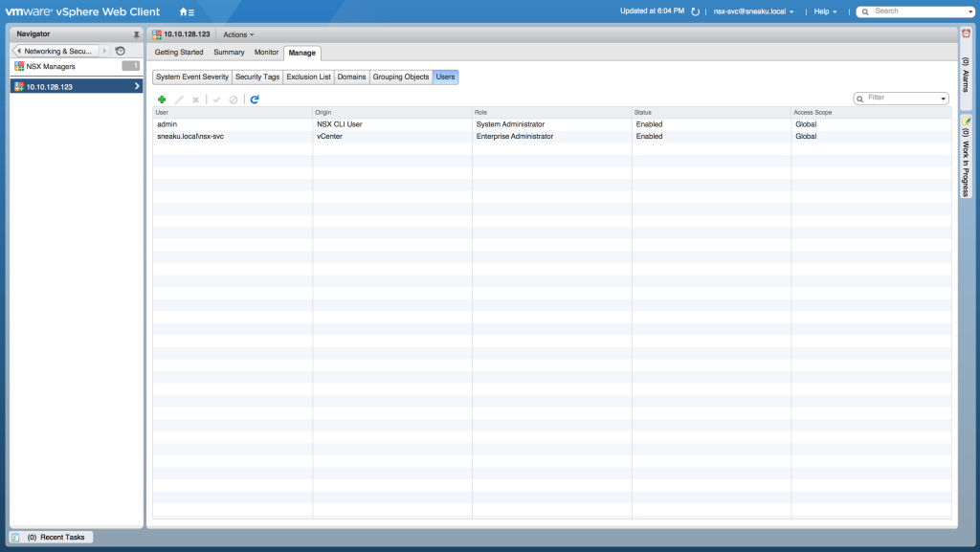Click the 10.10.128.123 object icon in header
Viewport: 980px width, 552px height.
point(157,34)
